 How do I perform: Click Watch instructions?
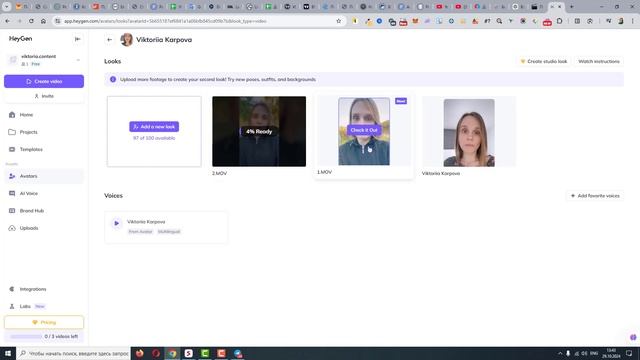599,61
